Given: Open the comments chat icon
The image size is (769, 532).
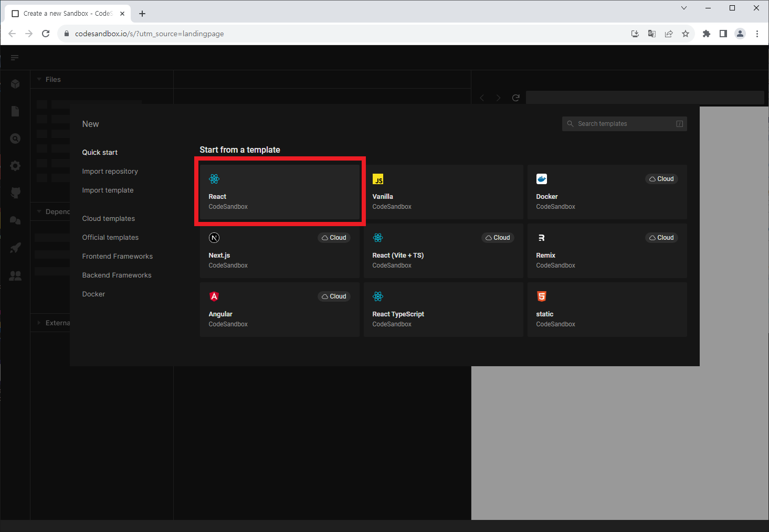Looking at the screenshot, I should point(15,220).
